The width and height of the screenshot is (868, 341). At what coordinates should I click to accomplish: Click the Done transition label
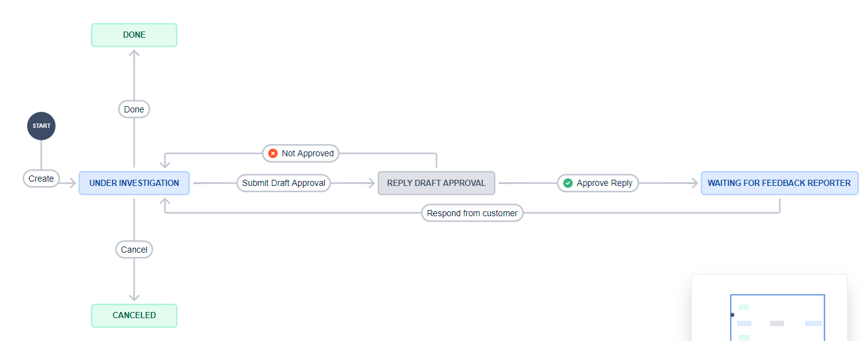134,109
